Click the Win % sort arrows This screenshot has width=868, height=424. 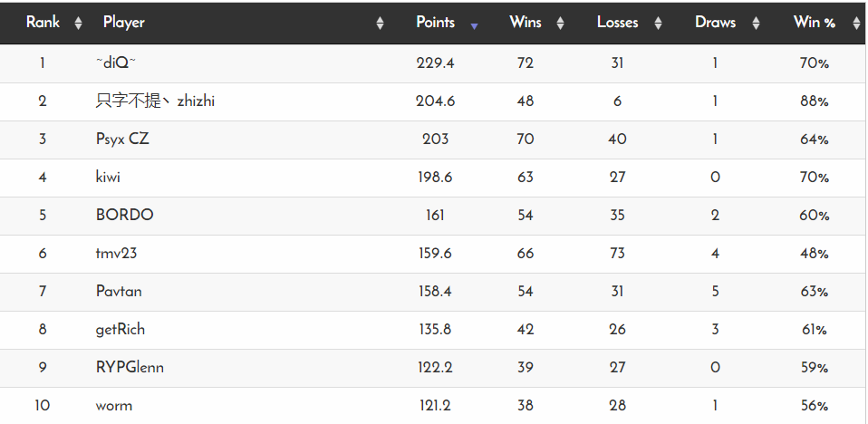[854, 24]
